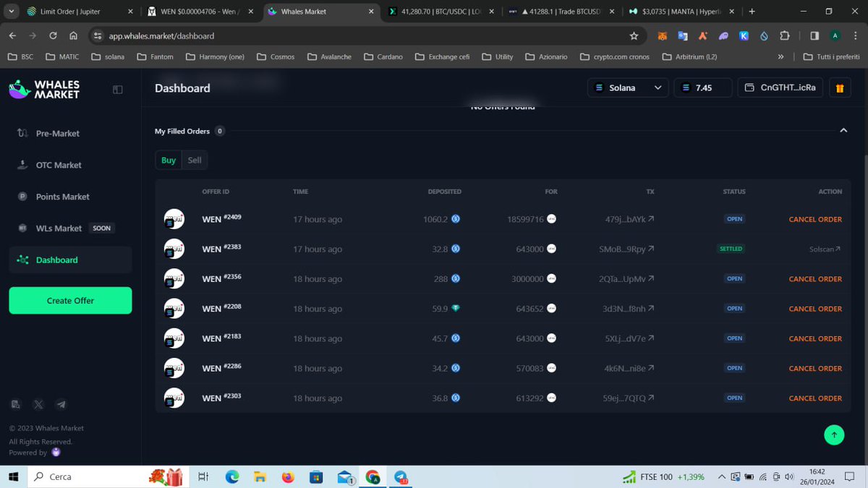This screenshot has height=488, width=868.
Task: Open the MetaMask fox extension
Action: coord(662,35)
